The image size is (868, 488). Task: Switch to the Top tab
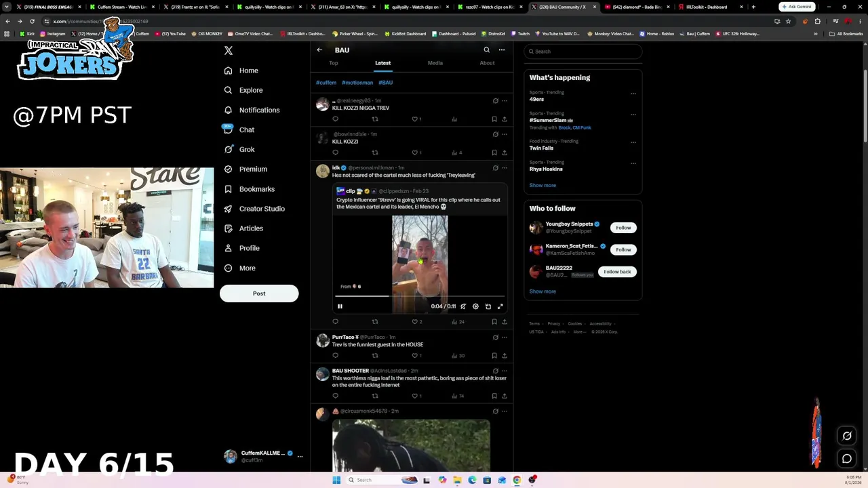334,63
